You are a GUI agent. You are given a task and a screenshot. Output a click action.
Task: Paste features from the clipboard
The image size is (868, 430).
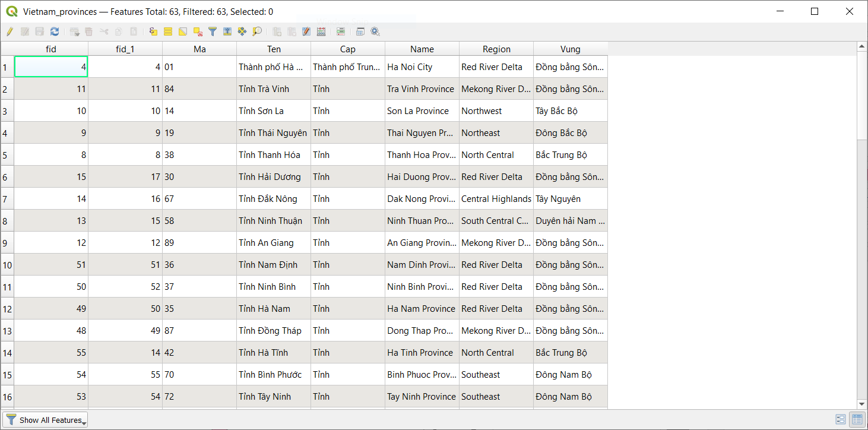(134, 31)
